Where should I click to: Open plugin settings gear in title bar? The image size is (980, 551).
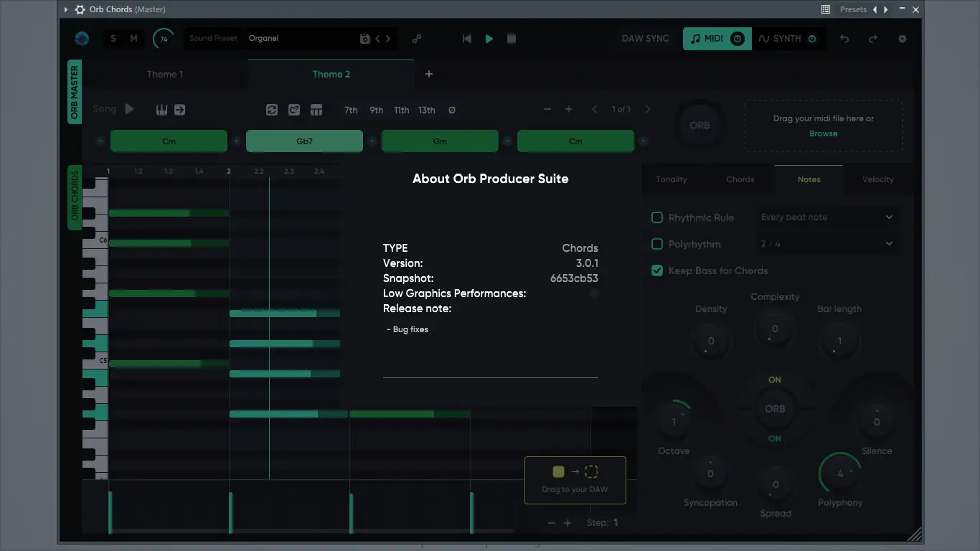pyautogui.click(x=80, y=9)
